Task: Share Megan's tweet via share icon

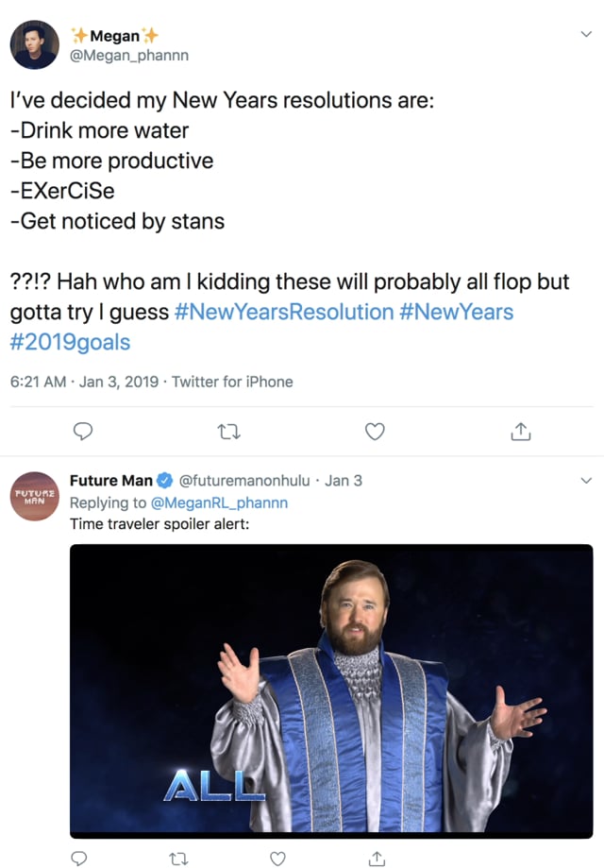Action: pos(521,431)
